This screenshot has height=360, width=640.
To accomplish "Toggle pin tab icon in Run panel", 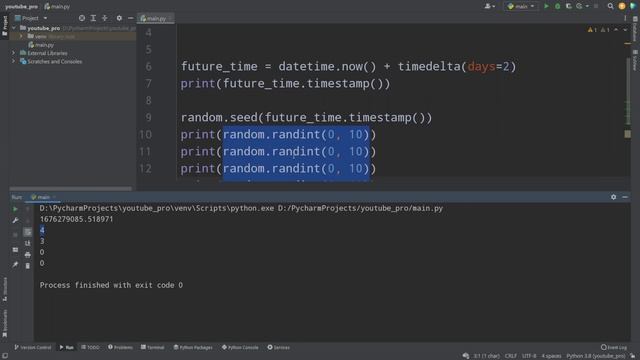I will [15, 264].
